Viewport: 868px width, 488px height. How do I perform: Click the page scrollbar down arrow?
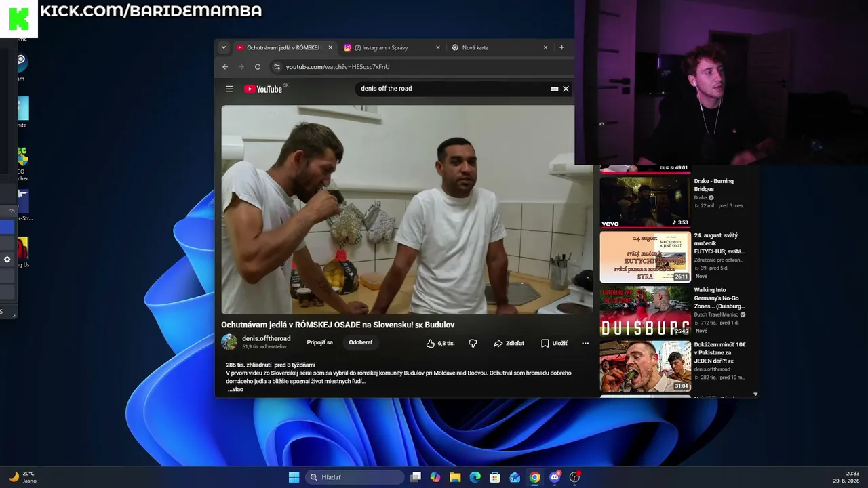(755, 394)
